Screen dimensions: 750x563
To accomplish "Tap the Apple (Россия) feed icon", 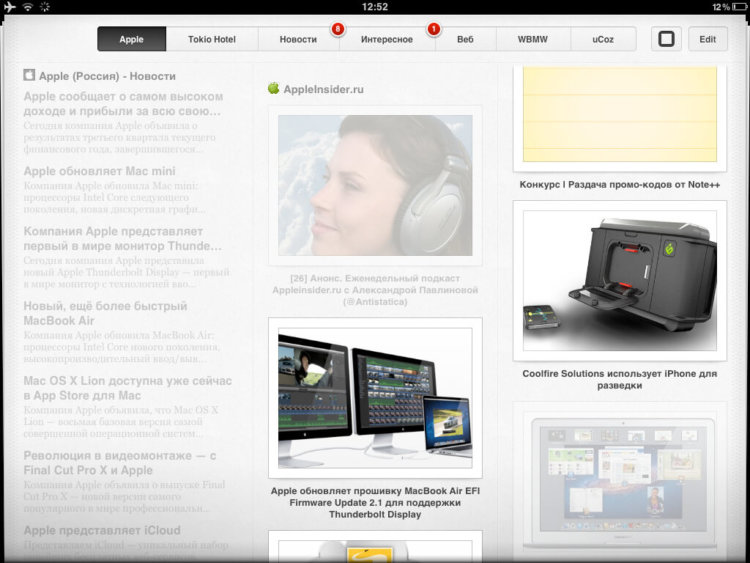I will 29,75.
